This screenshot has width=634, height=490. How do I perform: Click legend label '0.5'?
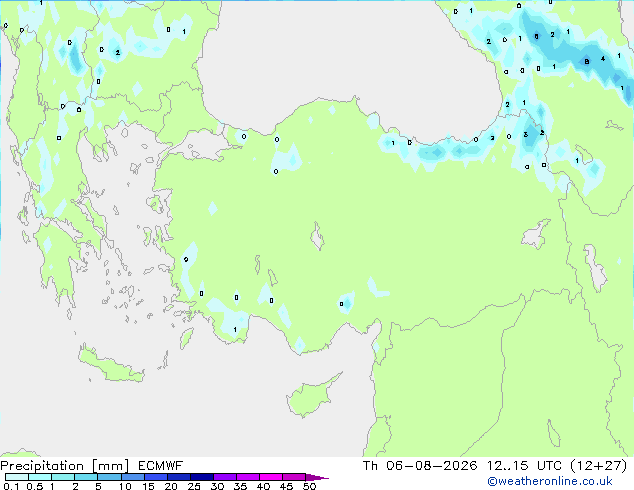pos(35,486)
